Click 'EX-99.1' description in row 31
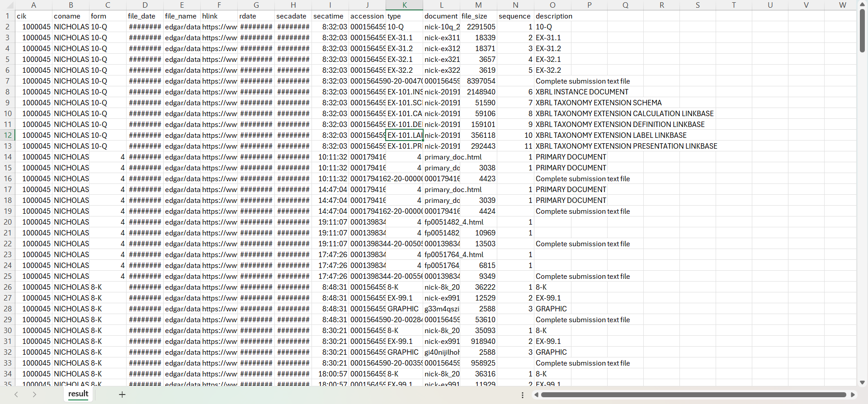The height and width of the screenshot is (404, 868). tap(552, 341)
